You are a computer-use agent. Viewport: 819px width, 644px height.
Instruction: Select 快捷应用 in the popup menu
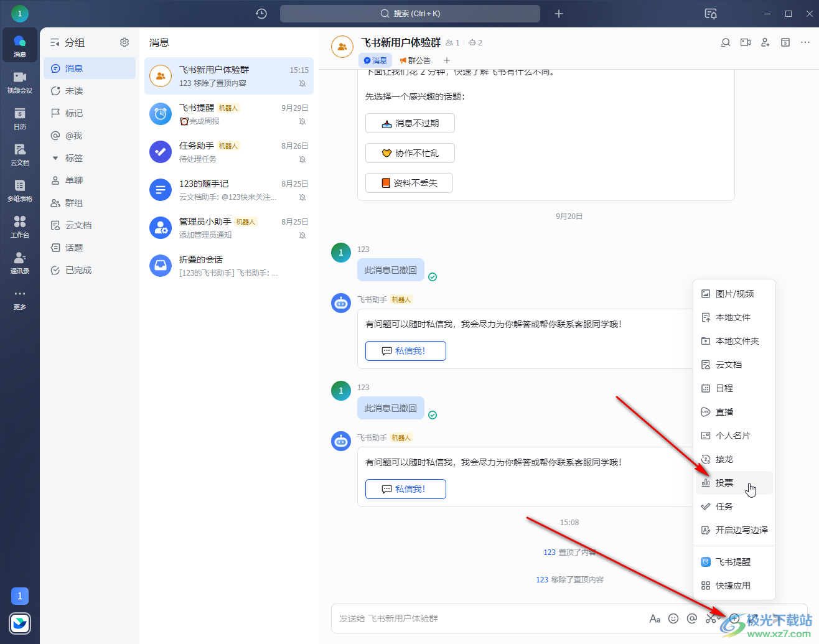(734, 586)
